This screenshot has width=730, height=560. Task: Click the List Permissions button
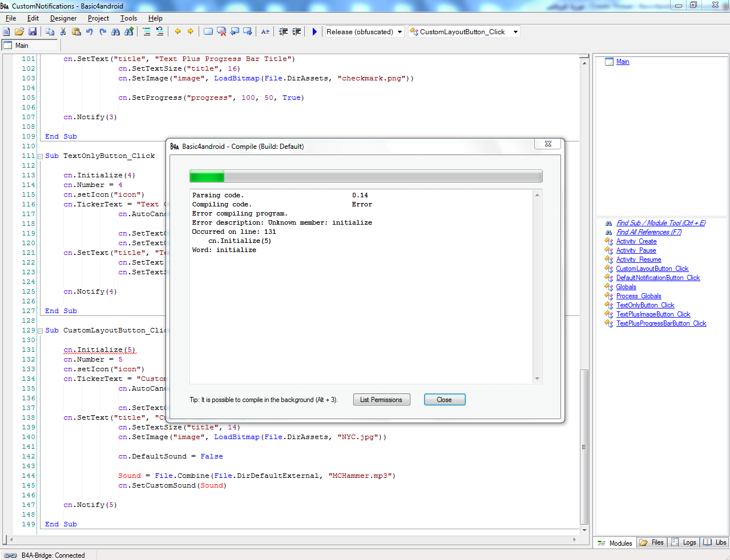coord(381,400)
